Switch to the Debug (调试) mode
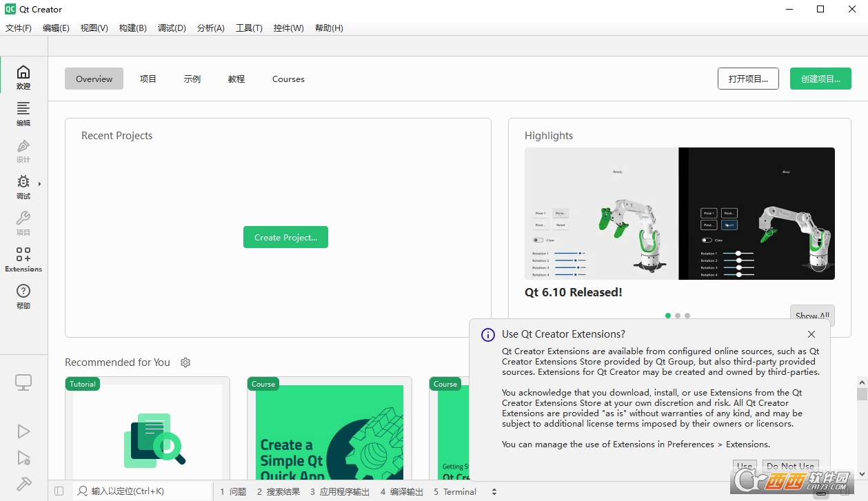The height and width of the screenshot is (501, 868). click(23, 187)
